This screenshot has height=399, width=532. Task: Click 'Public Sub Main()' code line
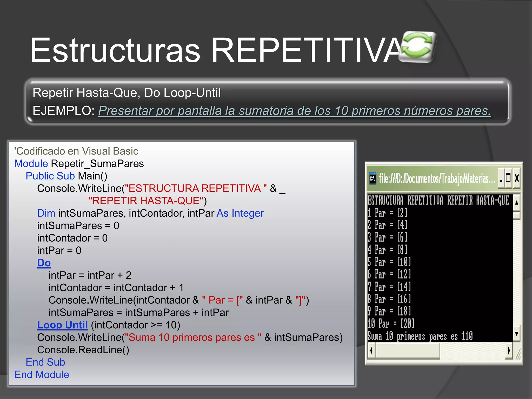tap(66, 176)
